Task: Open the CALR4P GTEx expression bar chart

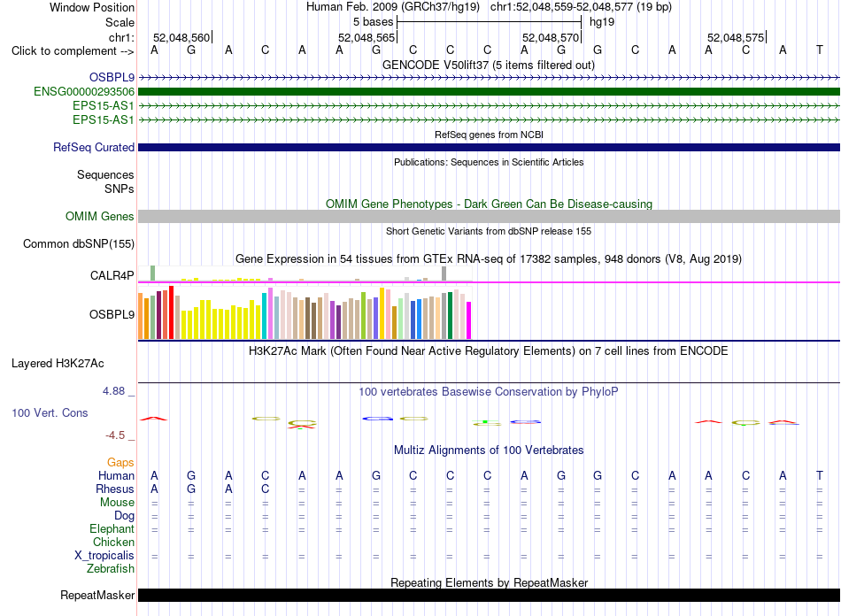Action: (305, 273)
